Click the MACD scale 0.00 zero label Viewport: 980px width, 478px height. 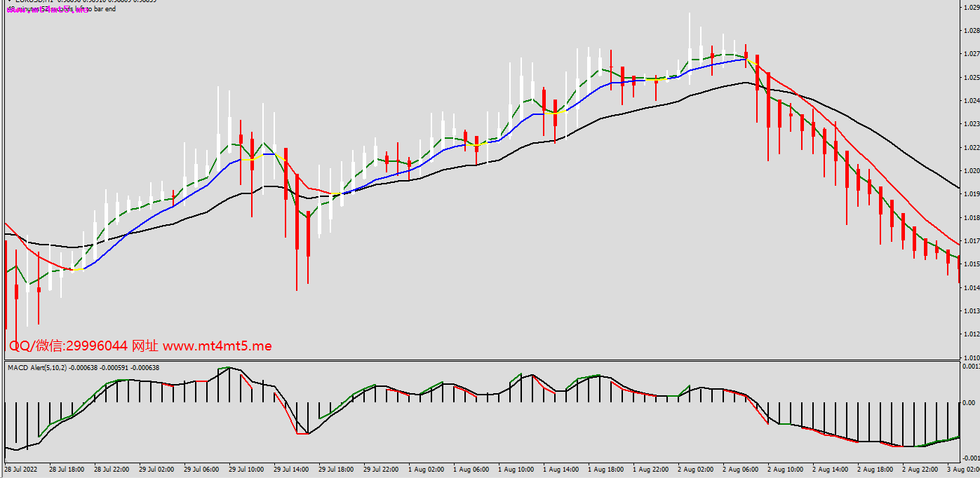click(x=969, y=403)
